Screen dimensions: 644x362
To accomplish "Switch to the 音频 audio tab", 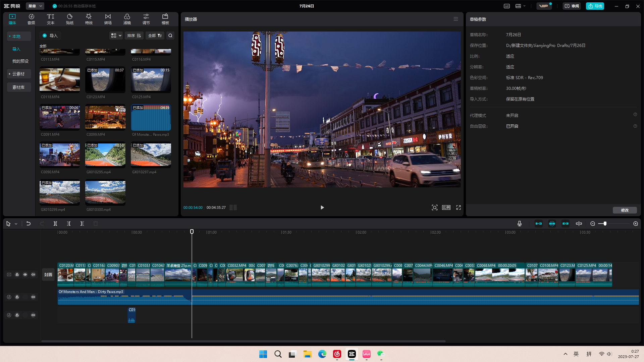I will point(31,19).
